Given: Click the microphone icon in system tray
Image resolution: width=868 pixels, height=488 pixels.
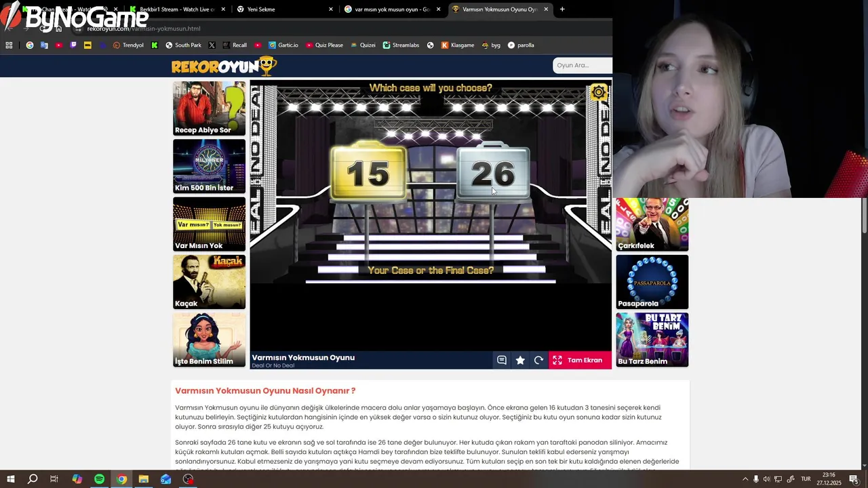Looking at the screenshot, I should [x=756, y=479].
